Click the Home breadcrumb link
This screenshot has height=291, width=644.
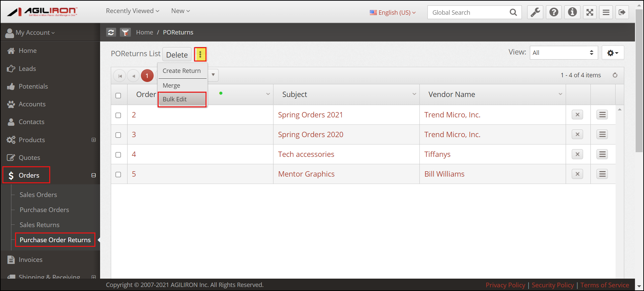pyautogui.click(x=145, y=32)
